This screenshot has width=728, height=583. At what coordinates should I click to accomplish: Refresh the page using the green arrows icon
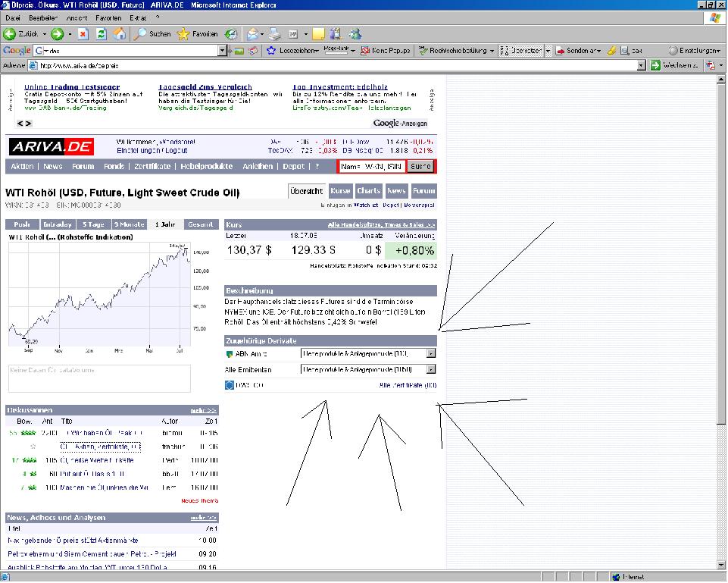coord(102,34)
